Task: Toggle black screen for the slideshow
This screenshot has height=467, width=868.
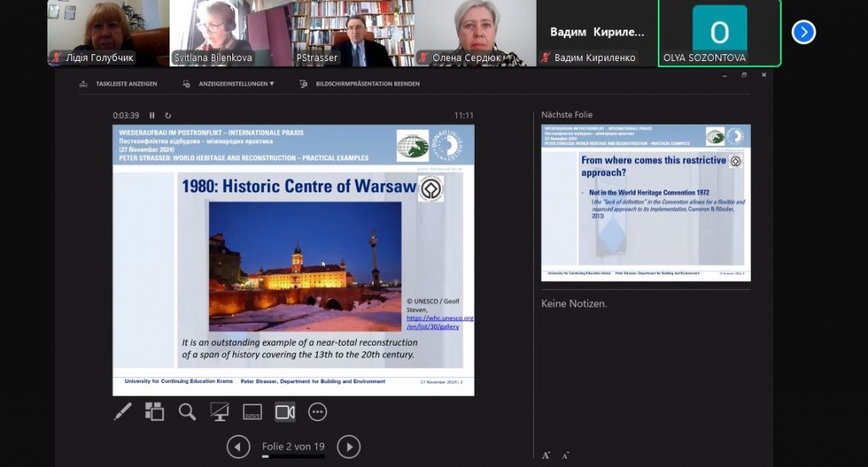Action: pos(220,412)
